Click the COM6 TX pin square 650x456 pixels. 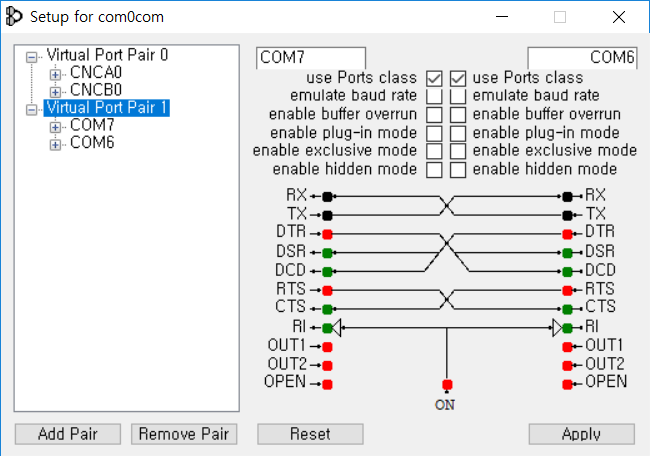[568, 215]
